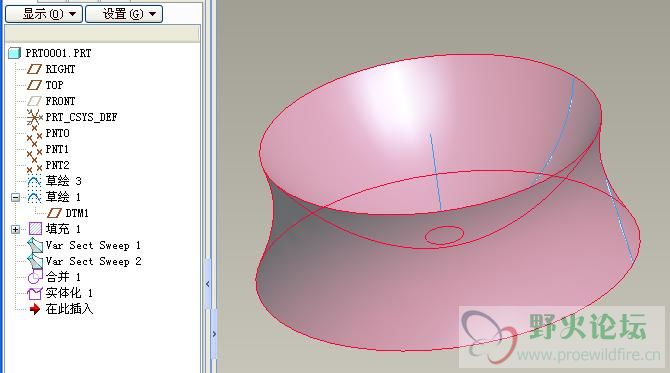Image resolution: width=670 pixels, height=373 pixels.
Task: Select the FRONT datum plane icon
Action: tap(34, 101)
